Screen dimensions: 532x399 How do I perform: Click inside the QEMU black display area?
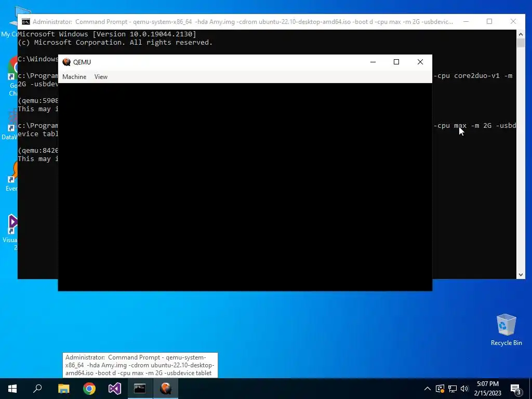click(x=245, y=187)
